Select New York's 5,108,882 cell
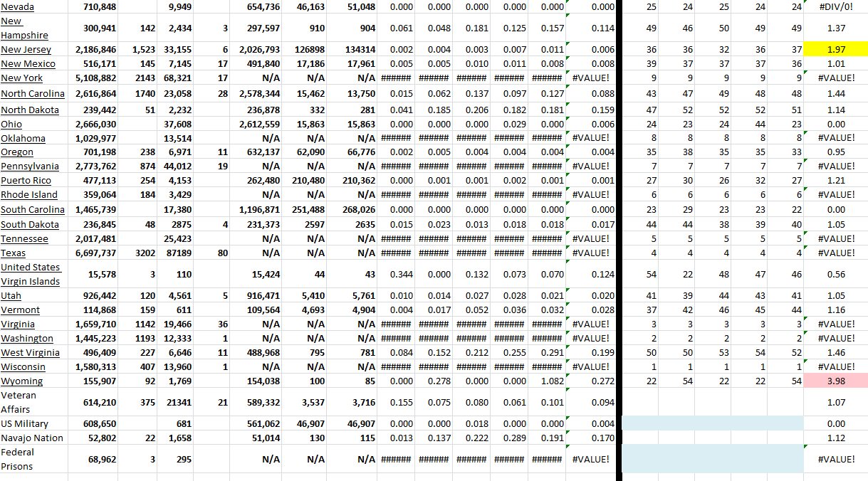This screenshot has width=868, height=481. point(95,78)
